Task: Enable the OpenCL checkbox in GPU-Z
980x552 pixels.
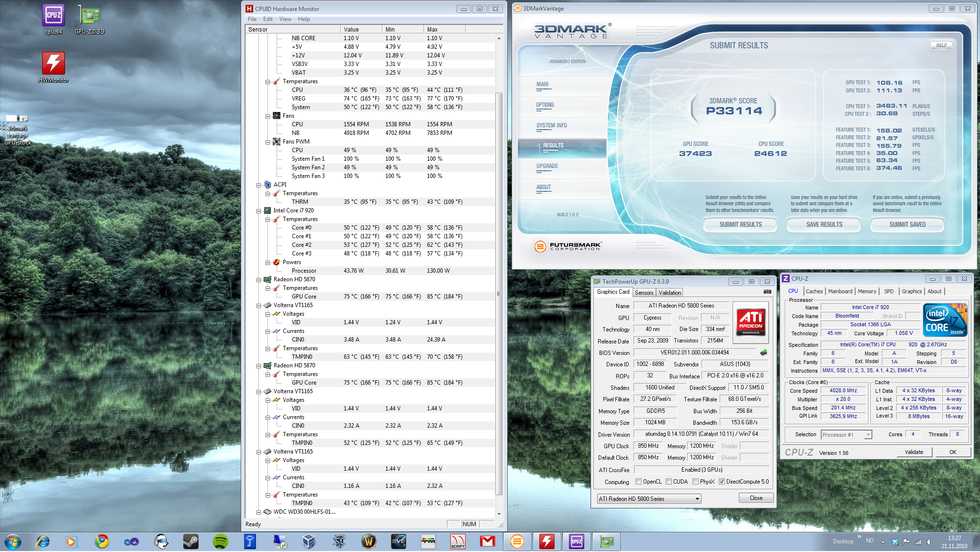Action: tap(638, 482)
